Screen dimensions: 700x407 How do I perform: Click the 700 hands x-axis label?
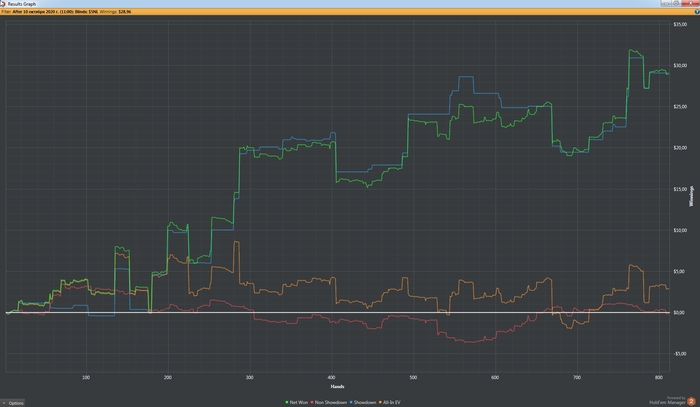(577, 378)
